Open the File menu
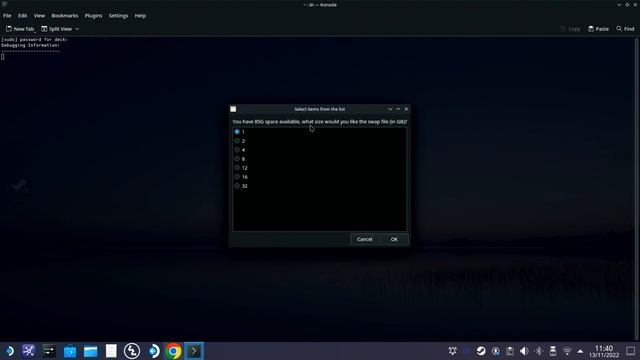The image size is (640, 360). pyautogui.click(x=7, y=16)
